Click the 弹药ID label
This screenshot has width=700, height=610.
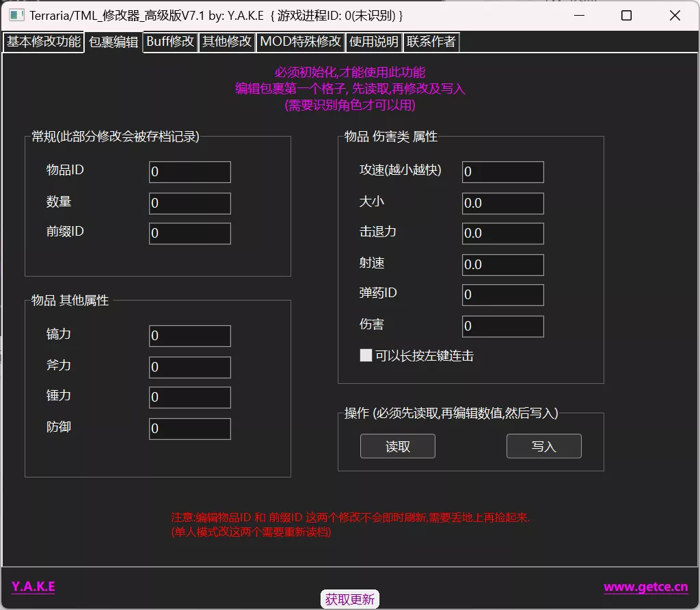coord(377,293)
